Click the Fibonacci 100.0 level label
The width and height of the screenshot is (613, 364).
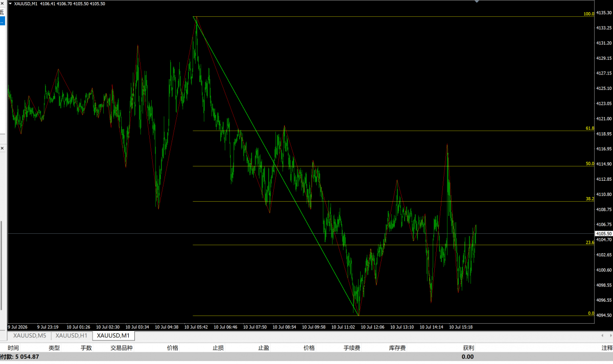pyautogui.click(x=588, y=14)
